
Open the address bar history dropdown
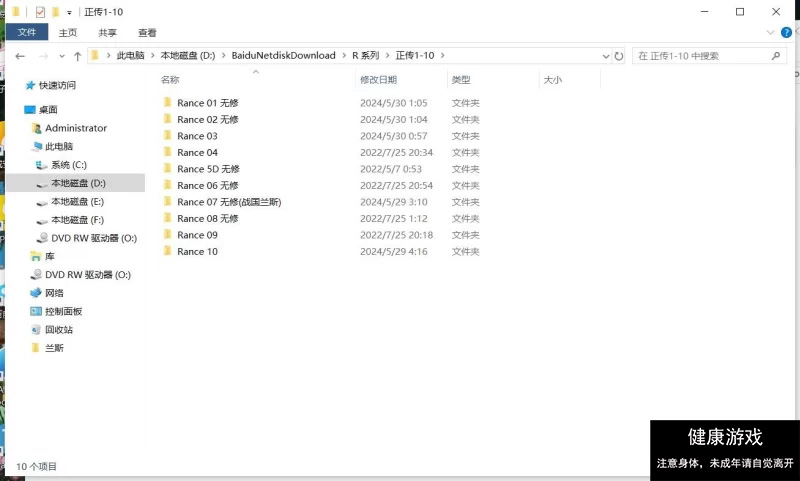(x=606, y=56)
